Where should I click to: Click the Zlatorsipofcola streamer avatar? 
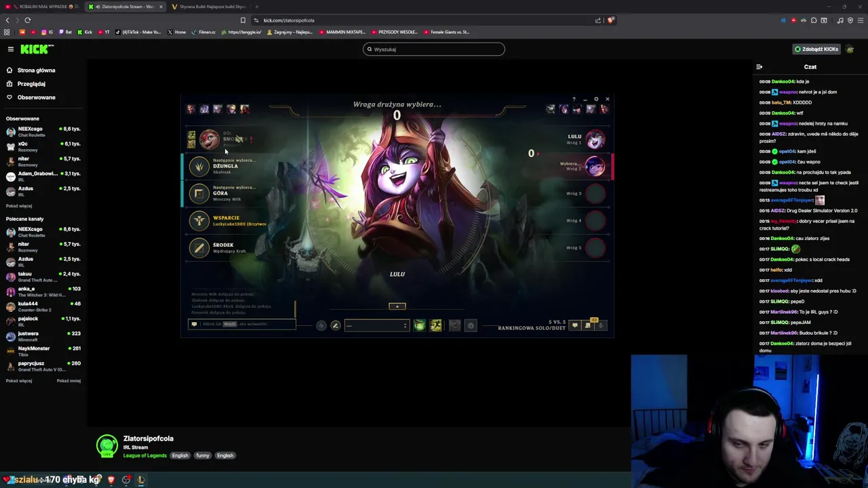(106, 445)
